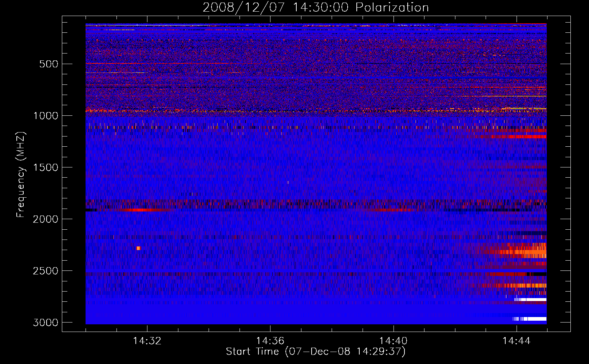Click the 2500 frequency axis label

pyautogui.click(x=46, y=271)
